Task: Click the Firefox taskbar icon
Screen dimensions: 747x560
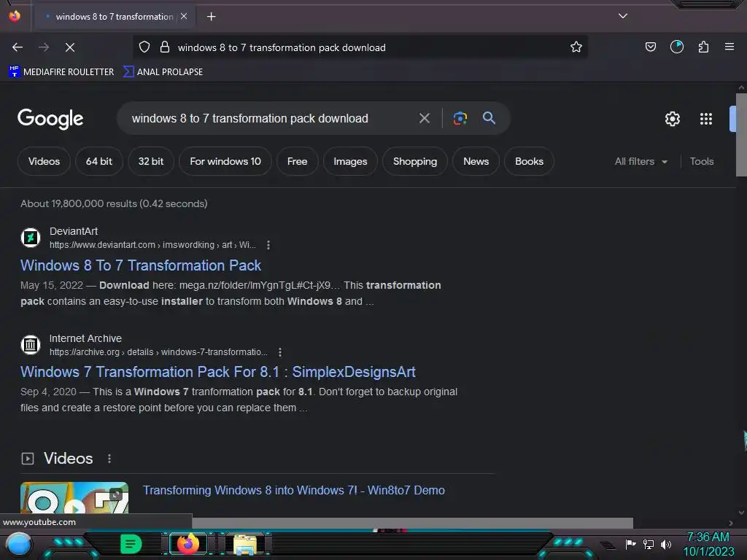Action: pos(188,544)
